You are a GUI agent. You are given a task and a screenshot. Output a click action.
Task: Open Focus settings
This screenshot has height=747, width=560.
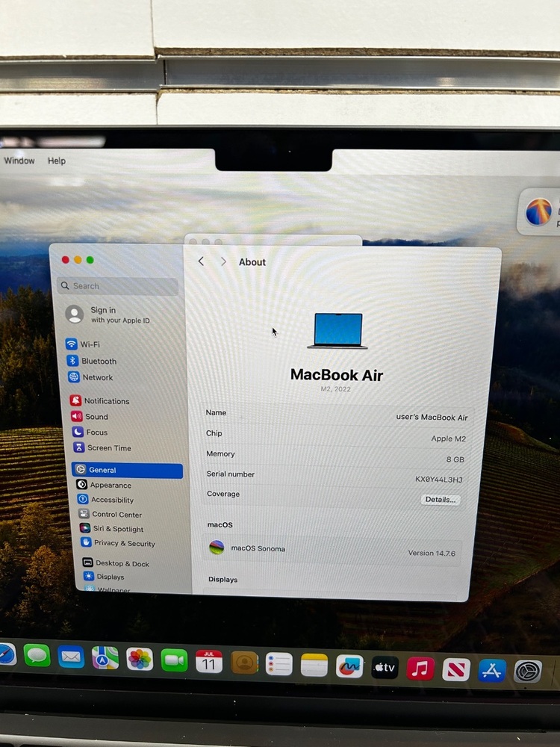coord(90,432)
